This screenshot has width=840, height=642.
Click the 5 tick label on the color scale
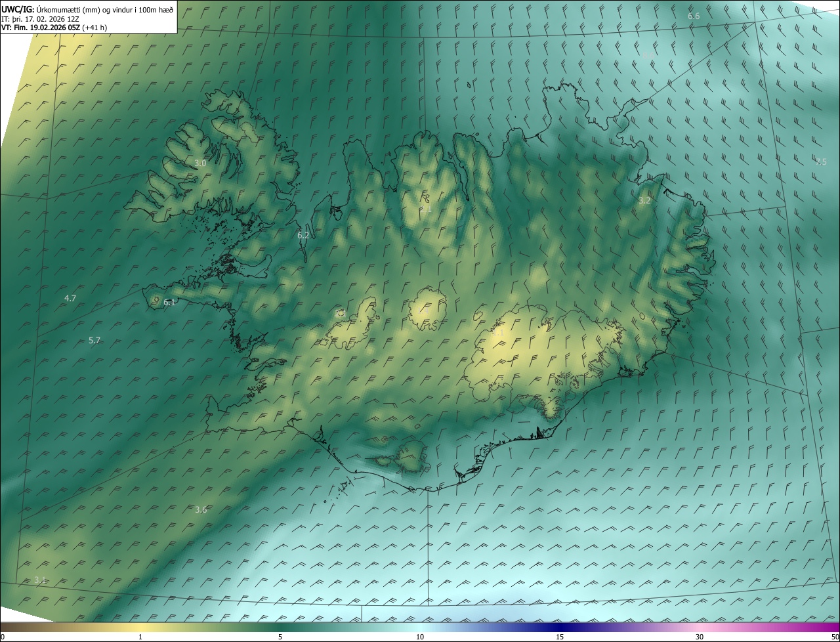[280, 637]
